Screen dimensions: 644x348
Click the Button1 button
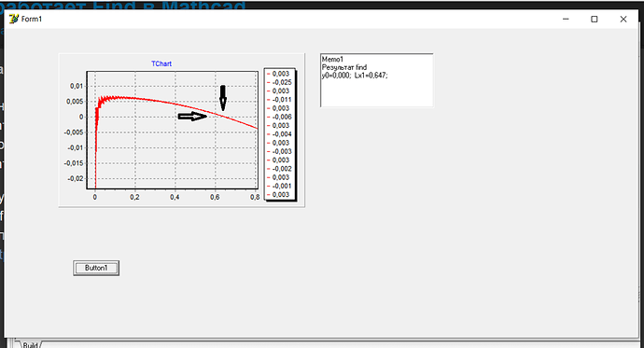tap(96, 268)
